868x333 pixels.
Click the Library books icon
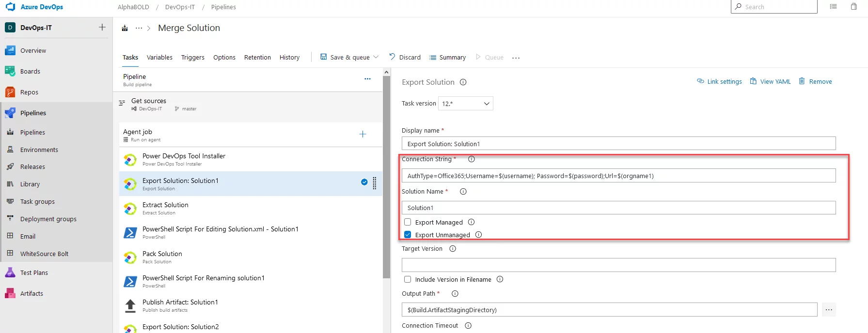click(10, 184)
